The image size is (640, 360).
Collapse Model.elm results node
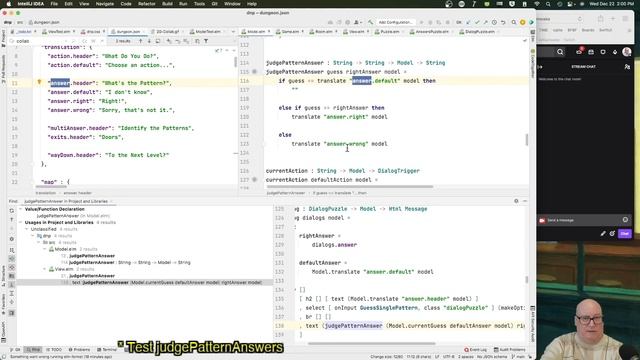point(44,249)
